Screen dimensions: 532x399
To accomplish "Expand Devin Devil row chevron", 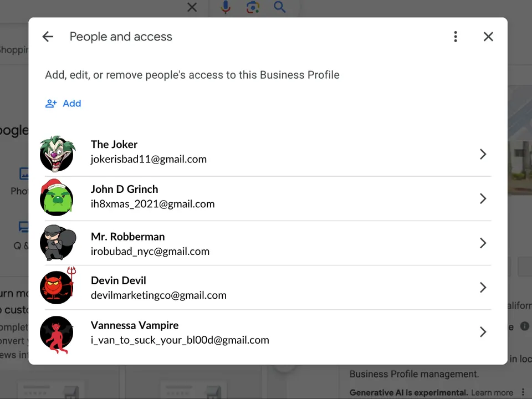I will [x=483, y=288].
